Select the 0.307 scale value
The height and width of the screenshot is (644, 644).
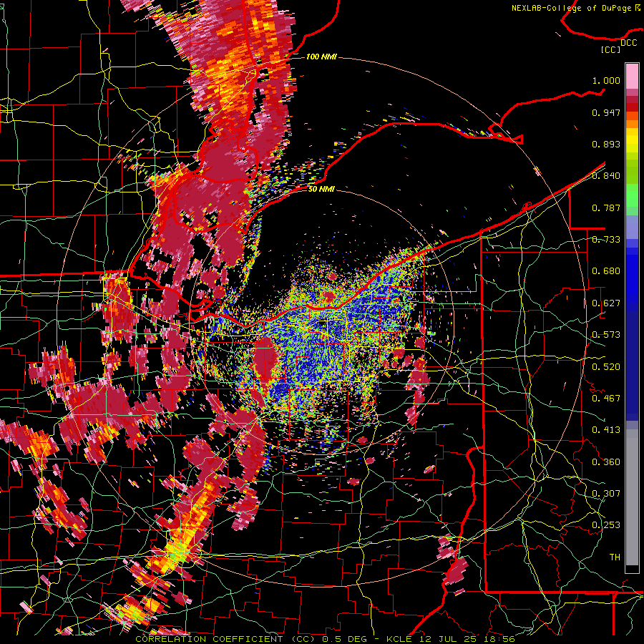(606, 493)
